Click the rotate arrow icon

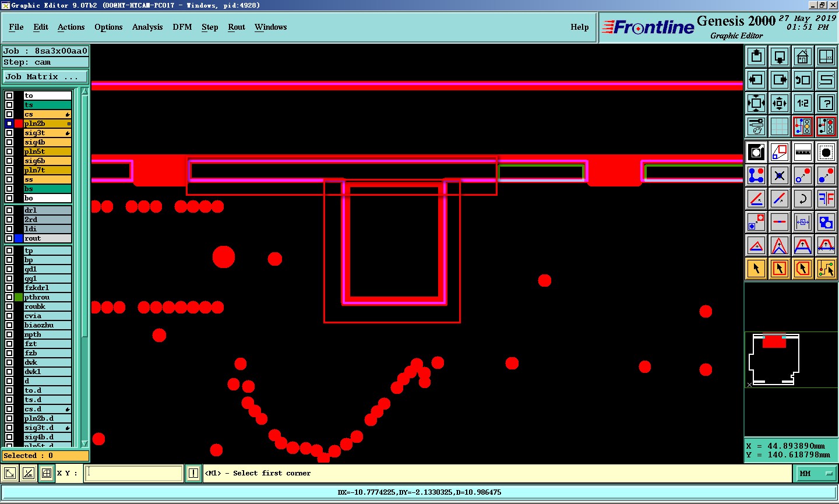click(x=802, y=199)
